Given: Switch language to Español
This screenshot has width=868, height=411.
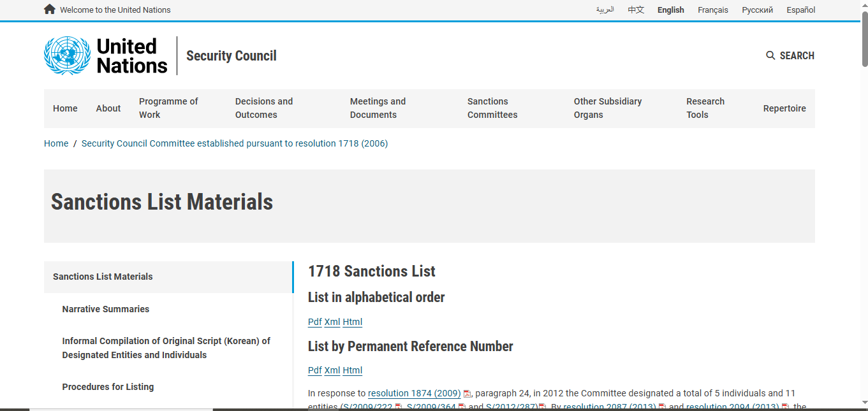Looking at the screenshot, I should [x=800, y=10].
